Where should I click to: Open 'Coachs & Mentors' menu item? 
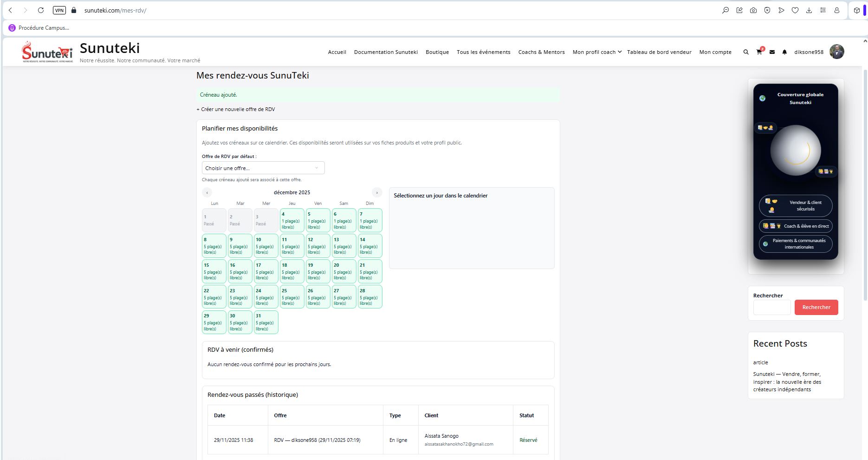[541, 52]
